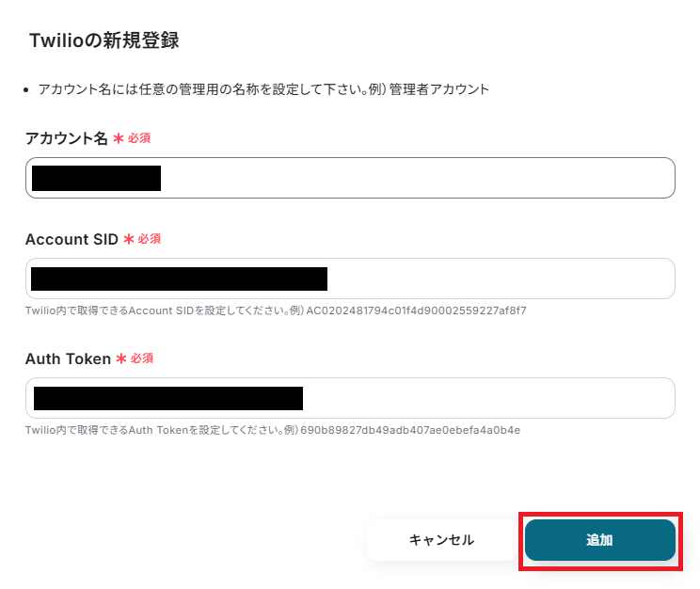Click the キャンセル button
Viewport: 700px width, 589px height.
[x=441, y=540]
